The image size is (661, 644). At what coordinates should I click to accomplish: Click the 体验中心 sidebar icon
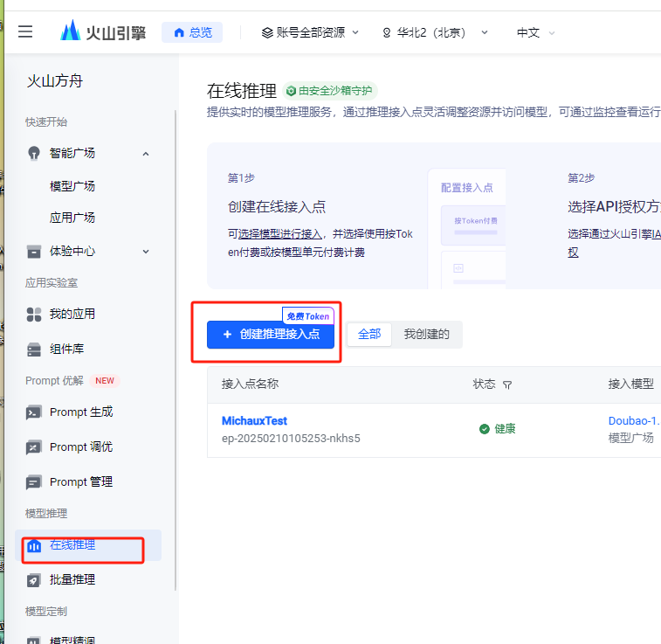(x=34, y=252)
